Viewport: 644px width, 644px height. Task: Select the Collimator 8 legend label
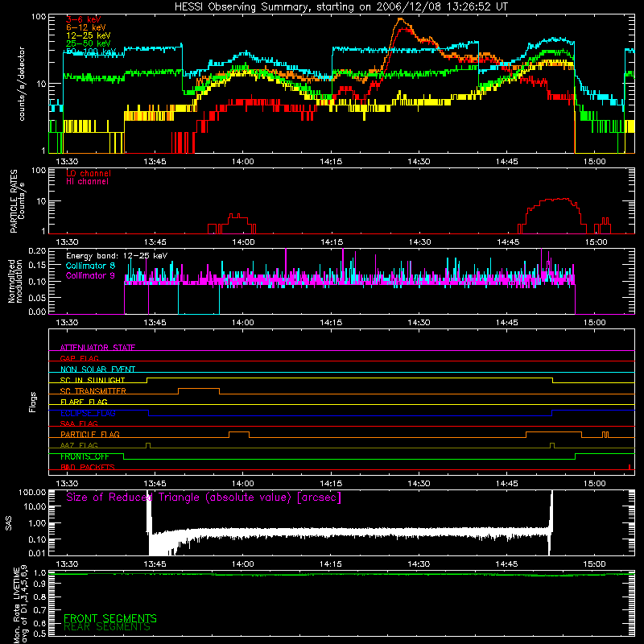[x=90, y=266]
